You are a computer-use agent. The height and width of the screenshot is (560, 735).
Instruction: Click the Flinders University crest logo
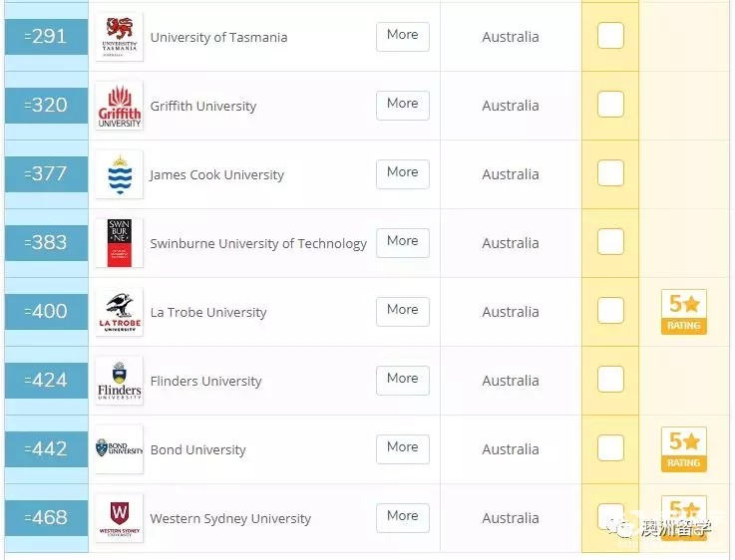coord(119,381)
